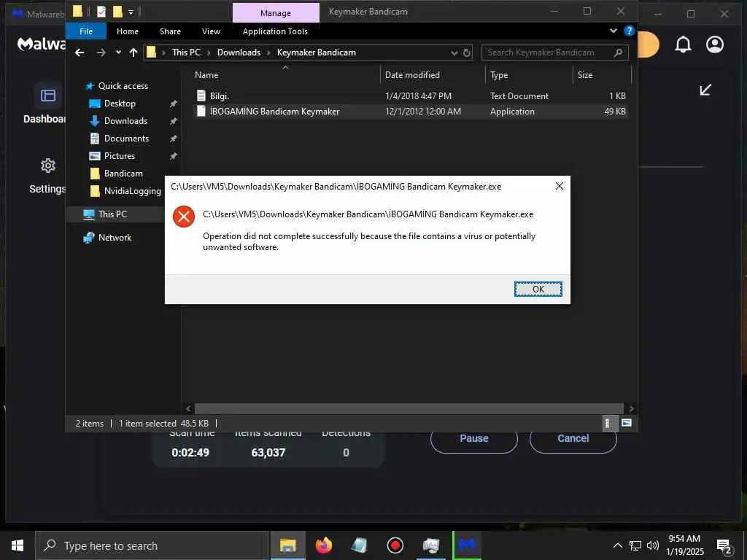
Task: Open Malwarebytes from the taskbar
Action: click(x=467, y=545)
